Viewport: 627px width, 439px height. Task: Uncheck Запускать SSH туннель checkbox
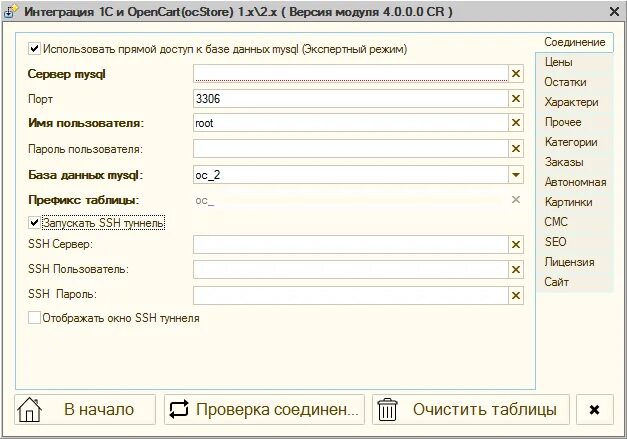(x=34, y=222)
